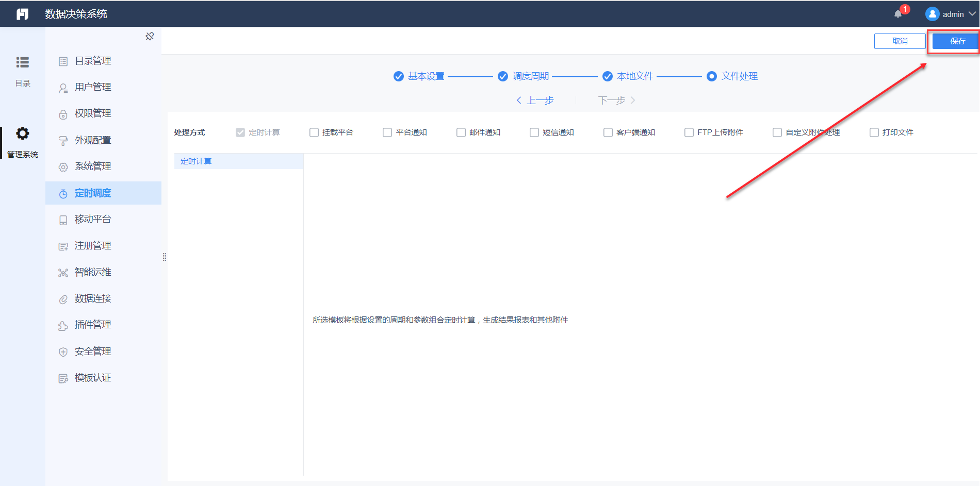Click the 模板认证 certificate icon

63,379
